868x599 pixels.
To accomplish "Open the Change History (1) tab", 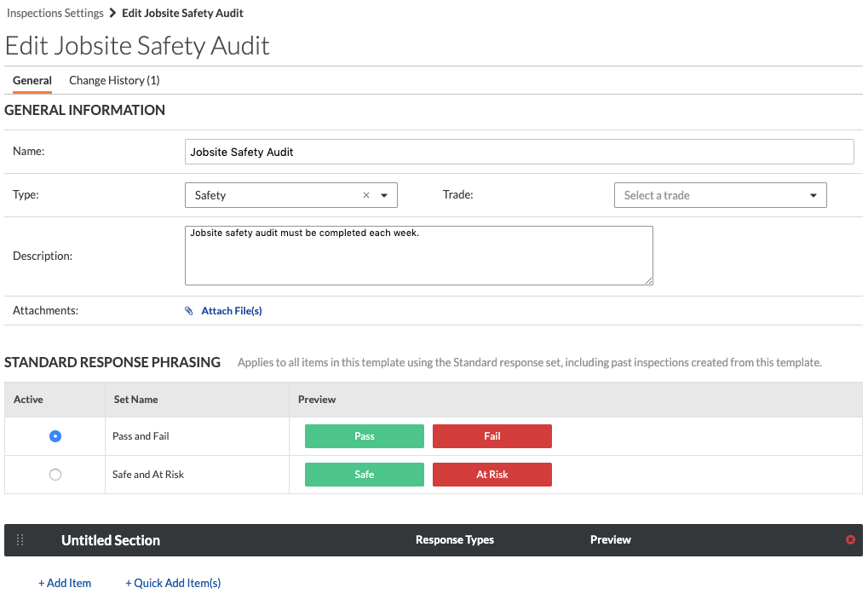I will click(x=115, y=80).
